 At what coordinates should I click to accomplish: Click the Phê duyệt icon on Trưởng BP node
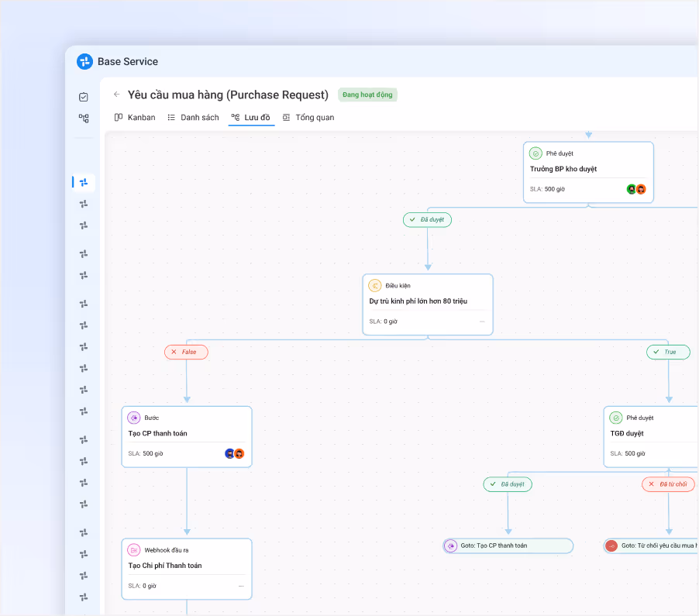point(535,153)
